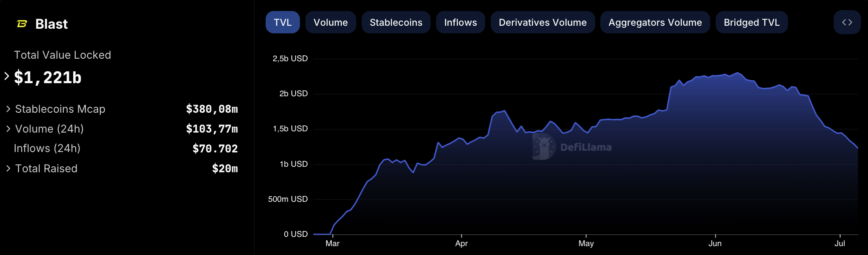This screenshot has width=868, height=255.
Task: Select the Aggregators Volume tab
Action: pos(655,22)
